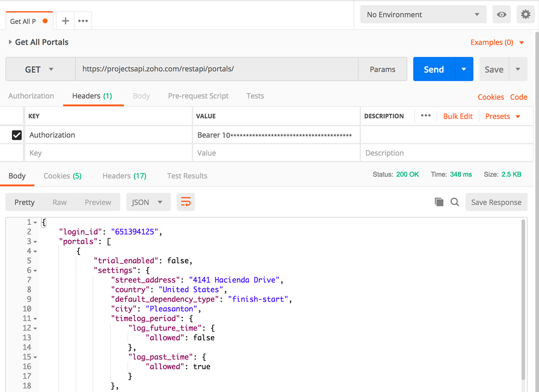539x392 pixels.
Task: Click the Bulk Edit link
Action: click(x=458, y=116)
